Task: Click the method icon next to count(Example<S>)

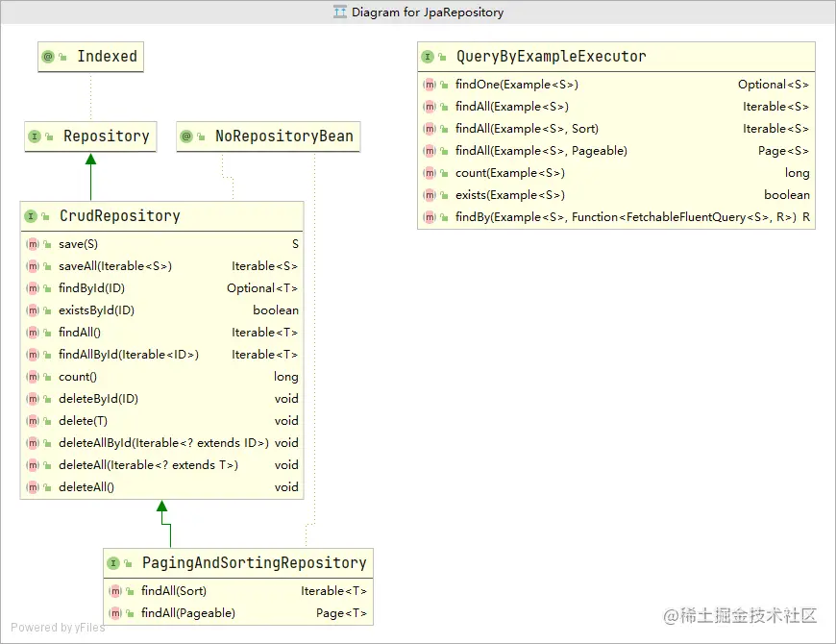Action: coord(430,173)
